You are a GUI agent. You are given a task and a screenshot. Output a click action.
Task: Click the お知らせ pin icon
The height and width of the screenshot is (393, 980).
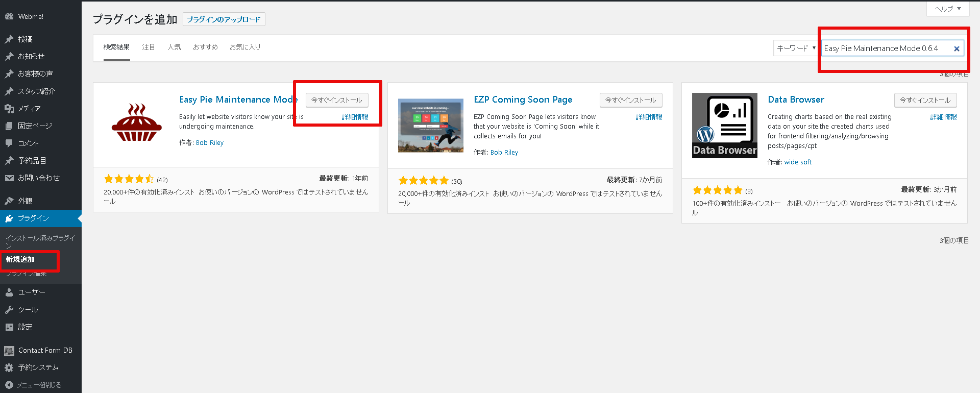(x=9, y=57)
